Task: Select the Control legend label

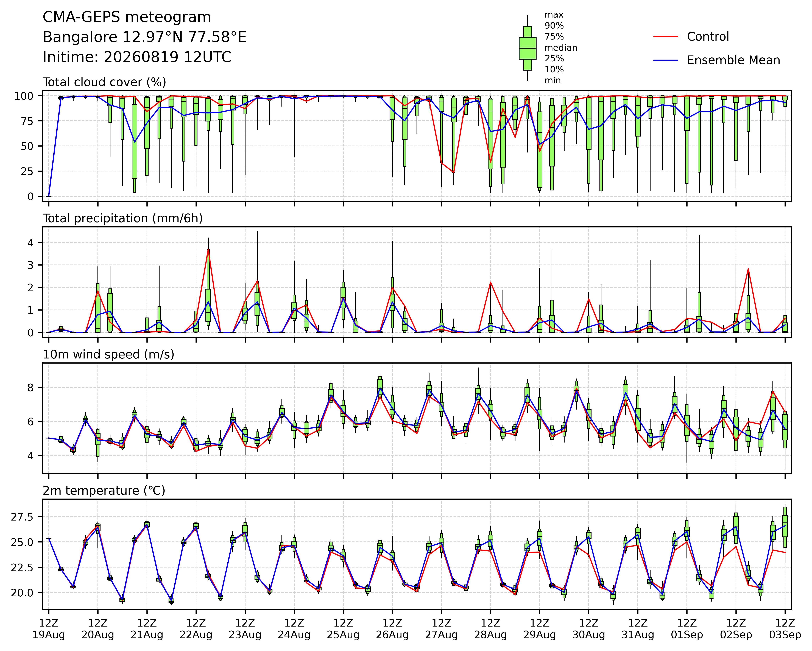Action: click(x=708, y=37)
